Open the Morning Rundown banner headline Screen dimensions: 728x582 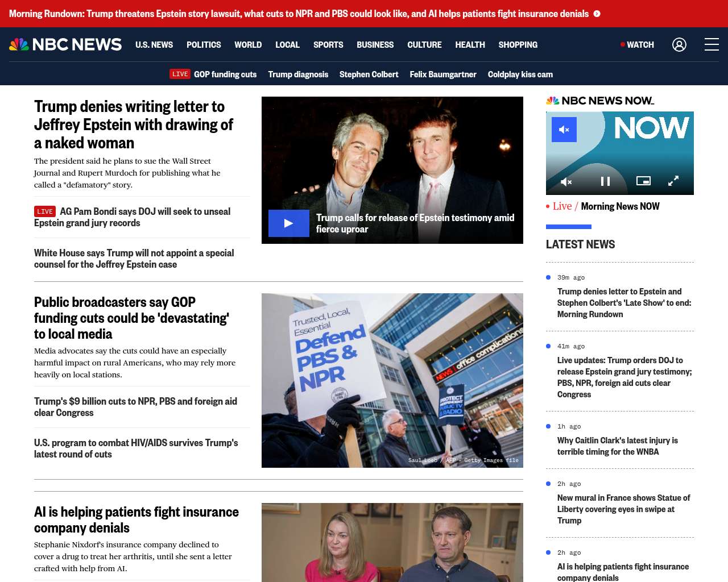pyautogui.click(x=299, y=14)
